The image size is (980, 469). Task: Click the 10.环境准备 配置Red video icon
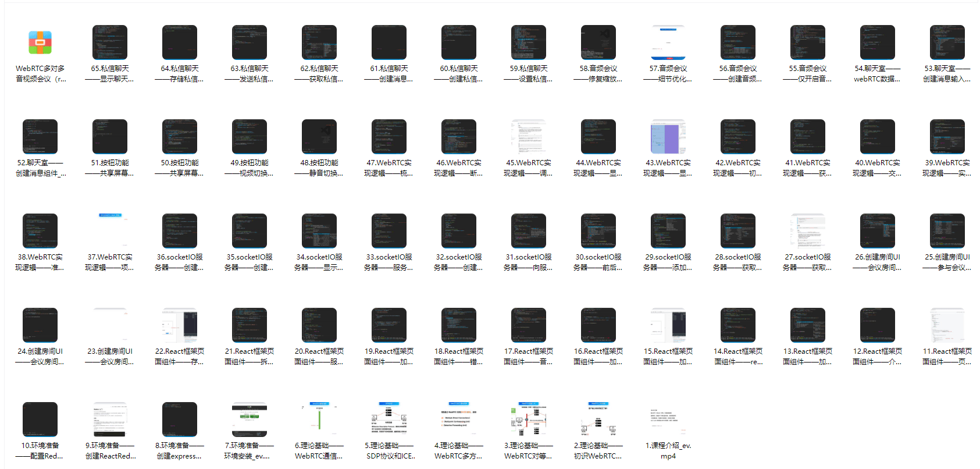40,420
